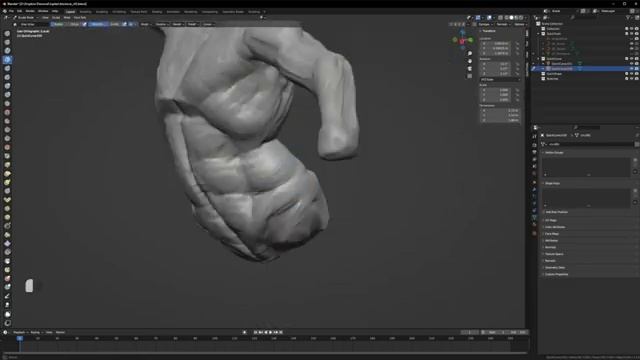Switch to the Shading workspace tab
Image resolution: width=640 pixels, height=360 pixels.
click(x=157, y=11)
